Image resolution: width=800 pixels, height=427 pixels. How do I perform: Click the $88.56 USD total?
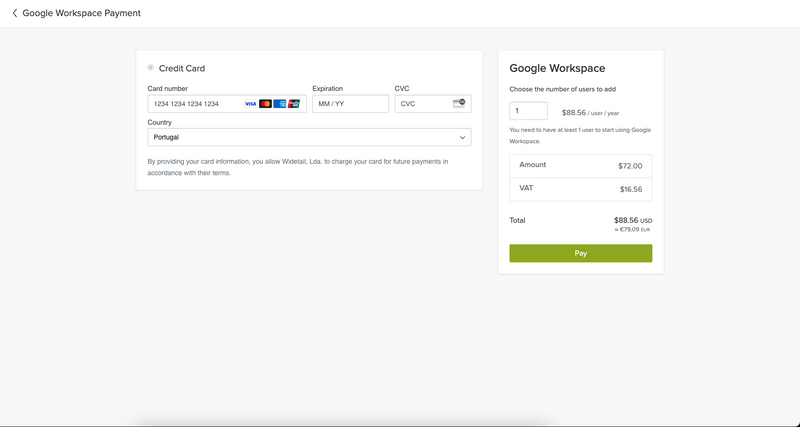(x=633, y=220)
